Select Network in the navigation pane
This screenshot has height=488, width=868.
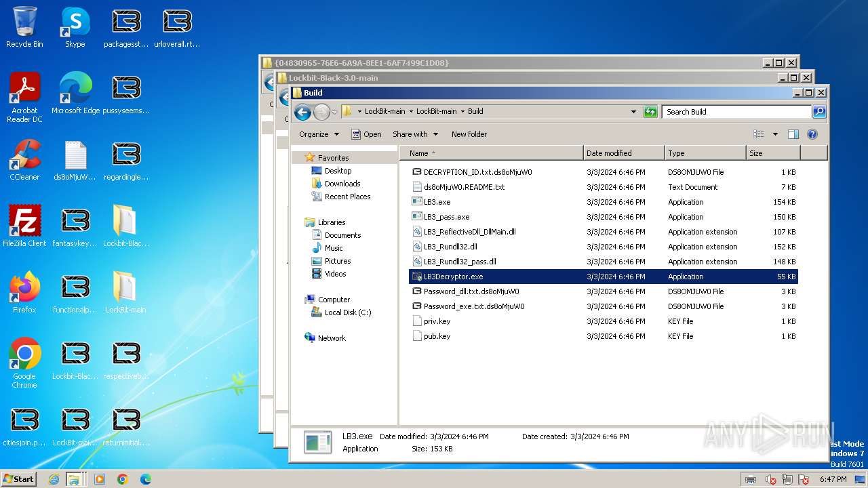[x=332, y=338]
